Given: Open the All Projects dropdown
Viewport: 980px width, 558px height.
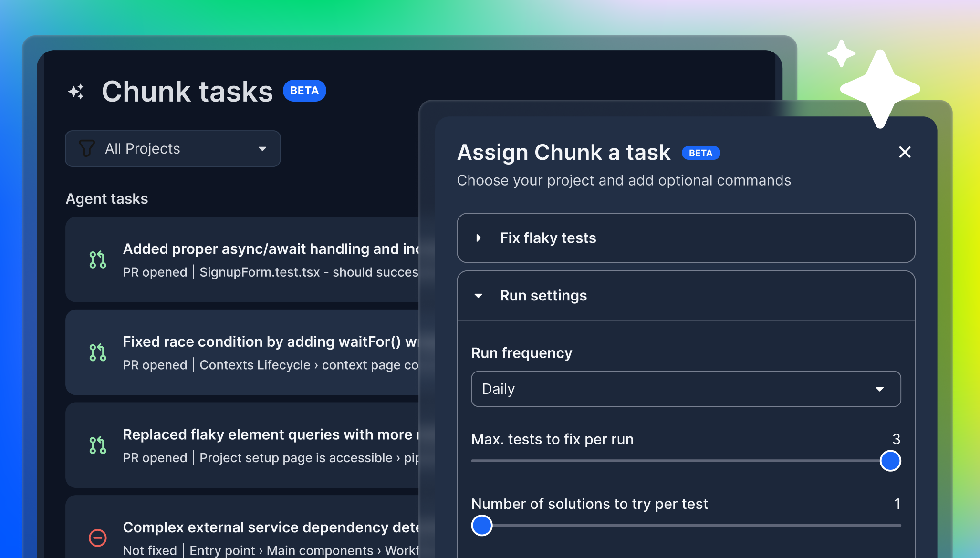Looking at the screenshot, I should 173,149.
